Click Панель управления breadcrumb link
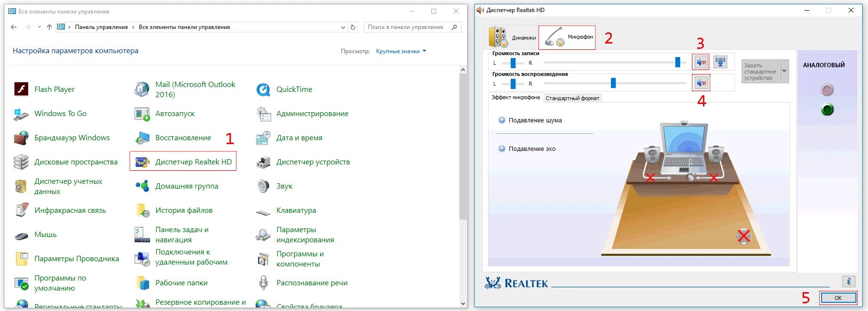This screenshot has height=311, width=868. 101,28
